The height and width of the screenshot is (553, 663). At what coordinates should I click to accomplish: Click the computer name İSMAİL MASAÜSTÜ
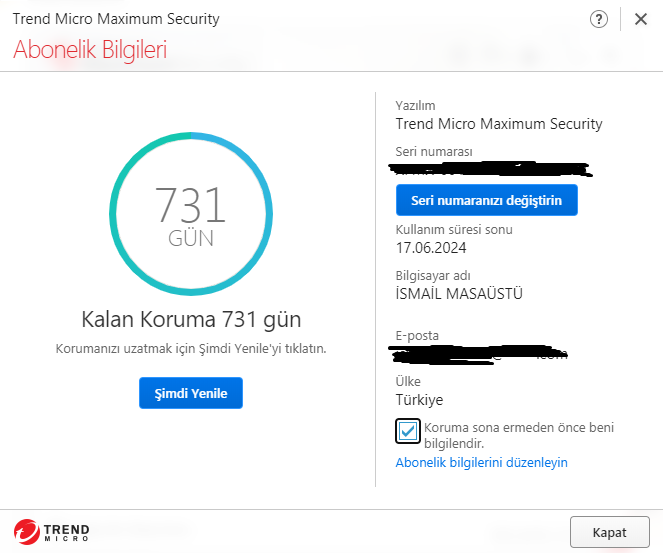coord(459,294)
